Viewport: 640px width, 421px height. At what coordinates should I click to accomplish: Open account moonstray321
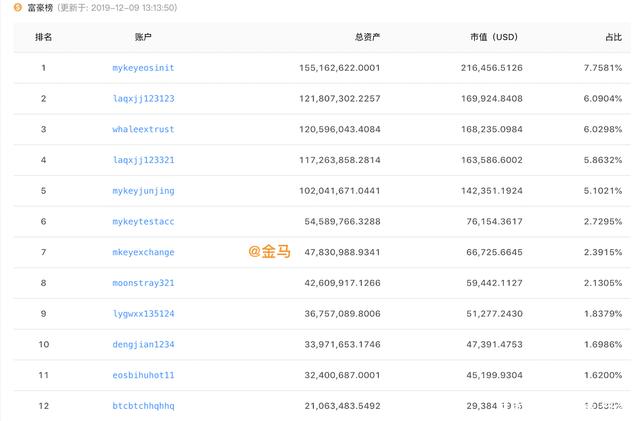143,283
